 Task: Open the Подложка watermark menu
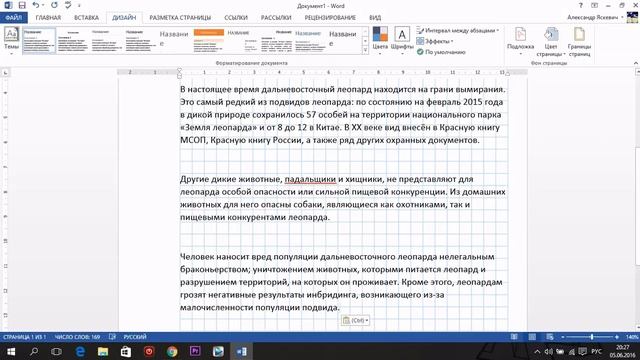coord(520,41)
